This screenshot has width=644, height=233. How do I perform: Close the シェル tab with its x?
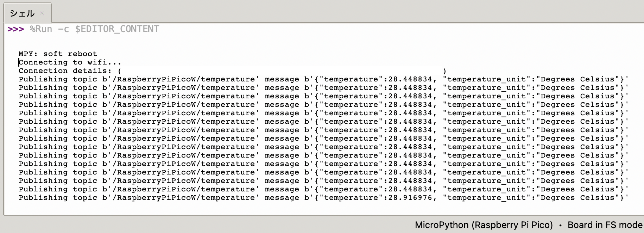(42, 13)
